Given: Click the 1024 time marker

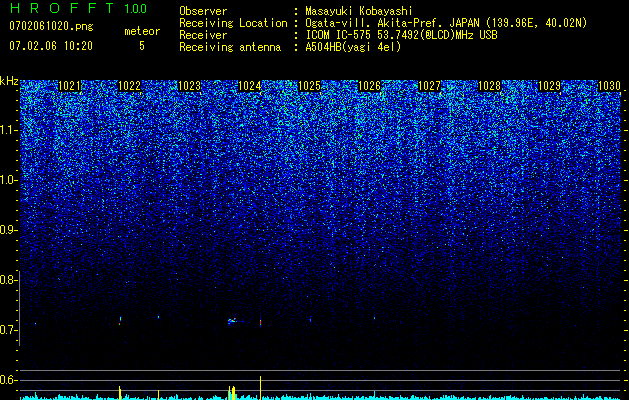Looking at the screenshot, I should (250, 85).
